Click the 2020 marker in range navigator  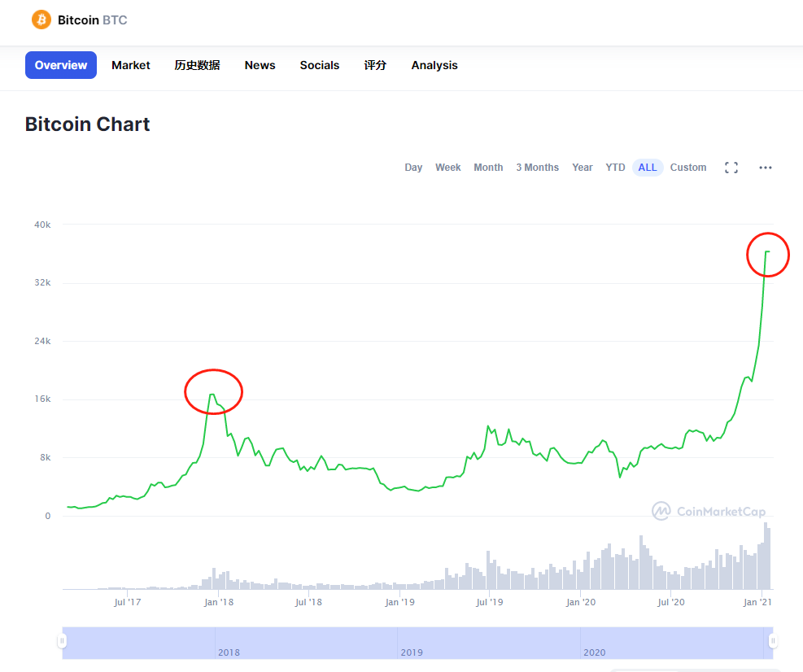[594, 652]
